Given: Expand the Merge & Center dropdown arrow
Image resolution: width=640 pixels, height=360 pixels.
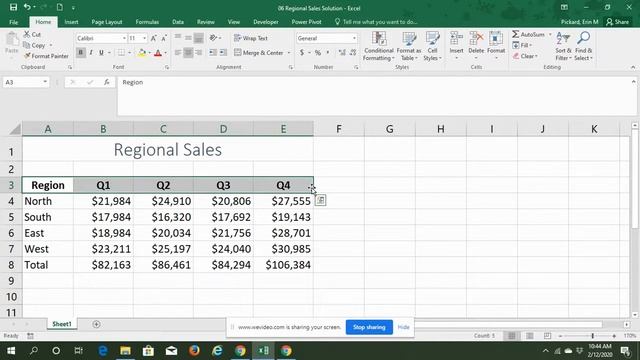Looking at the screenshot, I should click(289, 53).
